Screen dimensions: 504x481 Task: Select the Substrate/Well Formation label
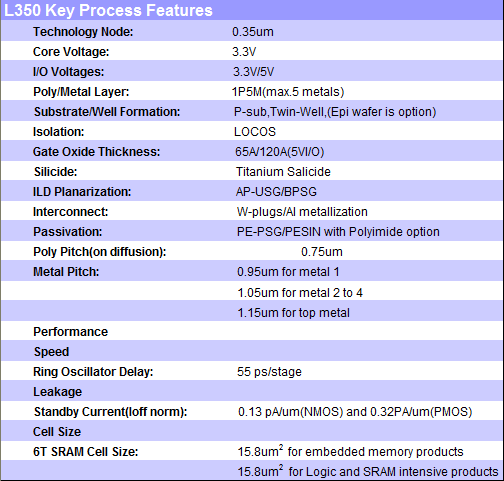point(107,112)
